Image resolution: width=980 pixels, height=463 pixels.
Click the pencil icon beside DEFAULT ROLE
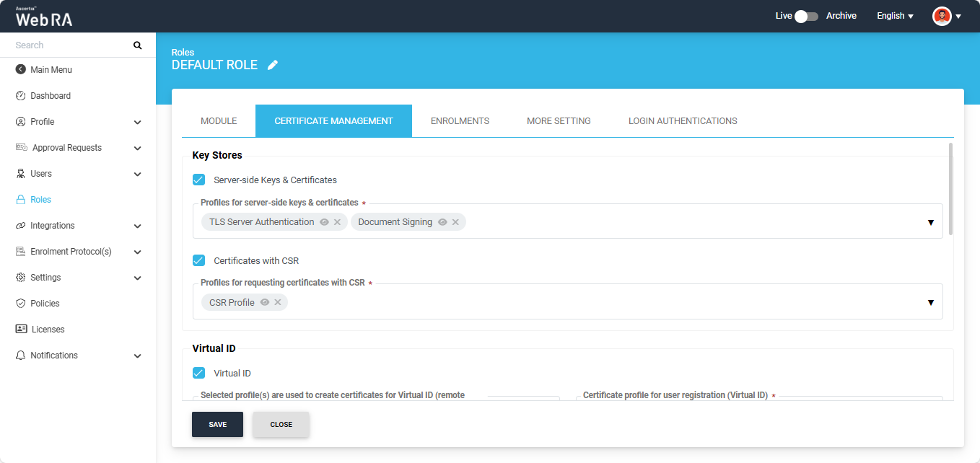(x=272, y=65)
